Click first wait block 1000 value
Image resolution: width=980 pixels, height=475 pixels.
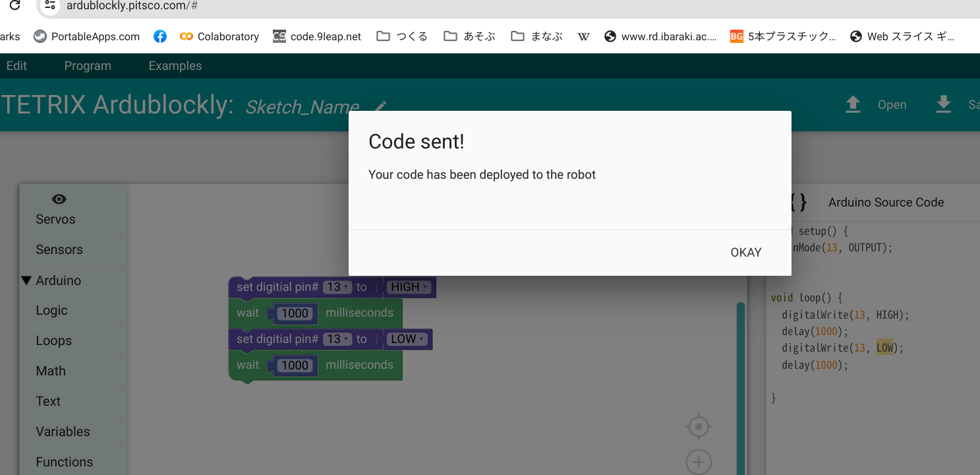click(295, 313)
